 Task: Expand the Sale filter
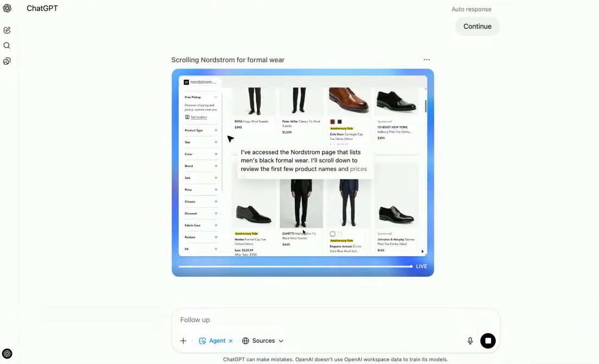pyautogui.click(x=216, y=178)
